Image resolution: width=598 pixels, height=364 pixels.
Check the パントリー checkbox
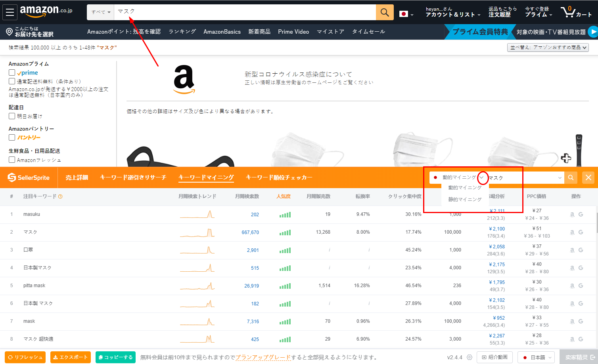tap(12, 137)
